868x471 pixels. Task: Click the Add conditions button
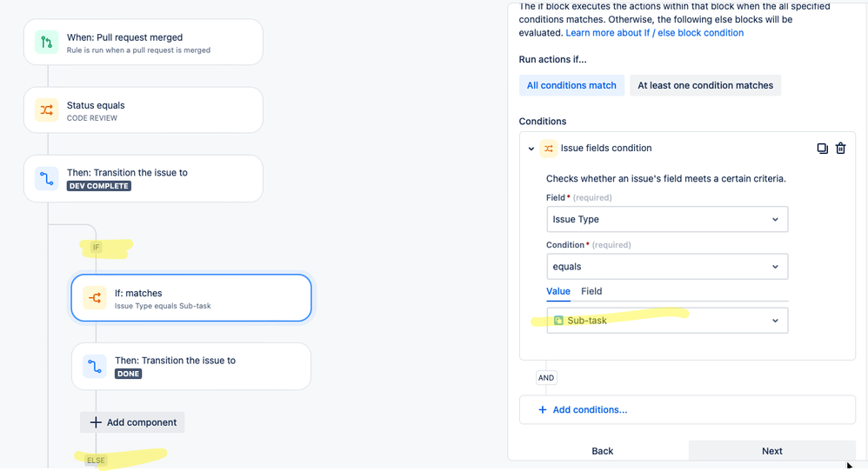[x=687, y=409]
